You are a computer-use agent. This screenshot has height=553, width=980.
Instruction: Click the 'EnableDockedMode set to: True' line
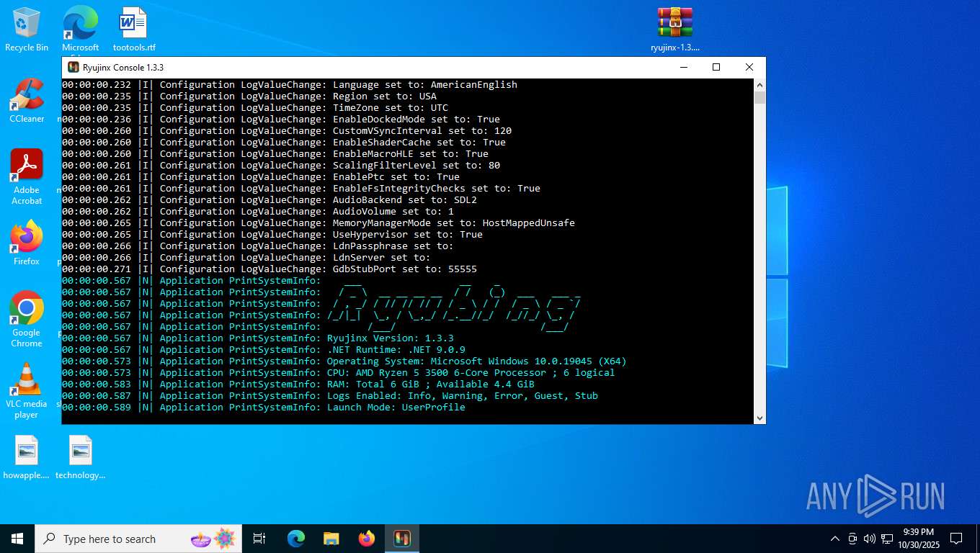pos(281,120)
